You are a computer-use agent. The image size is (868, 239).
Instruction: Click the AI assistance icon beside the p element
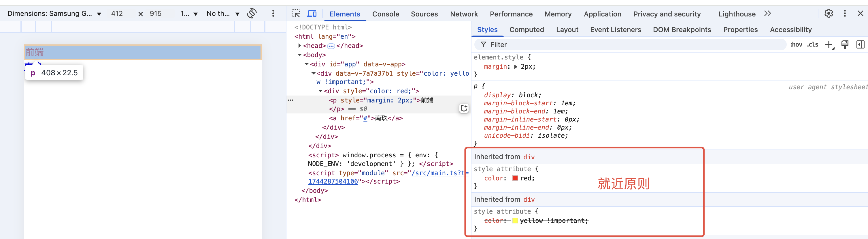pos(464,108)
